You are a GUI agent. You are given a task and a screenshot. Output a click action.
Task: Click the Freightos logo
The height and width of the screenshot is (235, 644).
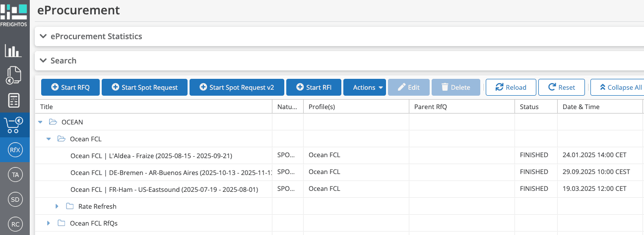(14, 15)
